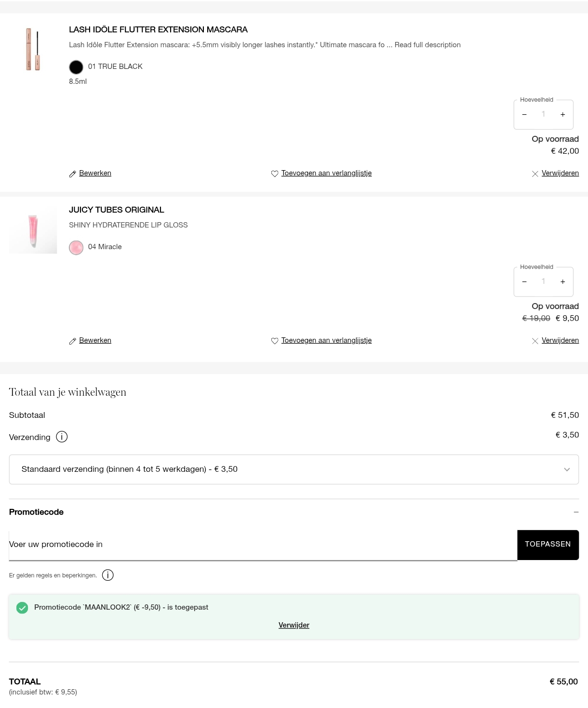Image resolution: width=588 pixels, height=708 pixels.
Task: Remove the applied MAANLOOK2 promo code
Action: (294, 625)
